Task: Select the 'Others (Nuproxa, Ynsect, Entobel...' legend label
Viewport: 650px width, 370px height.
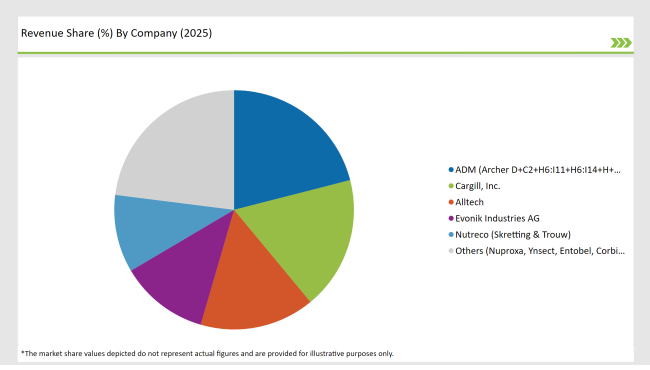Action: (540, 251)
